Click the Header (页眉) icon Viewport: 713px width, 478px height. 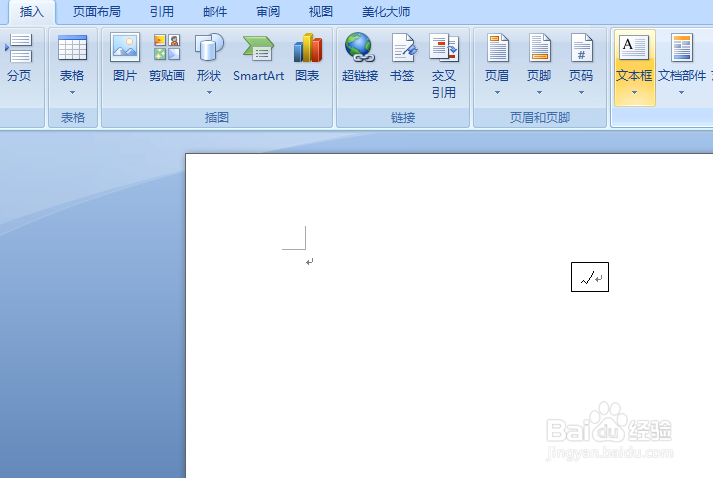coord(497,47)
